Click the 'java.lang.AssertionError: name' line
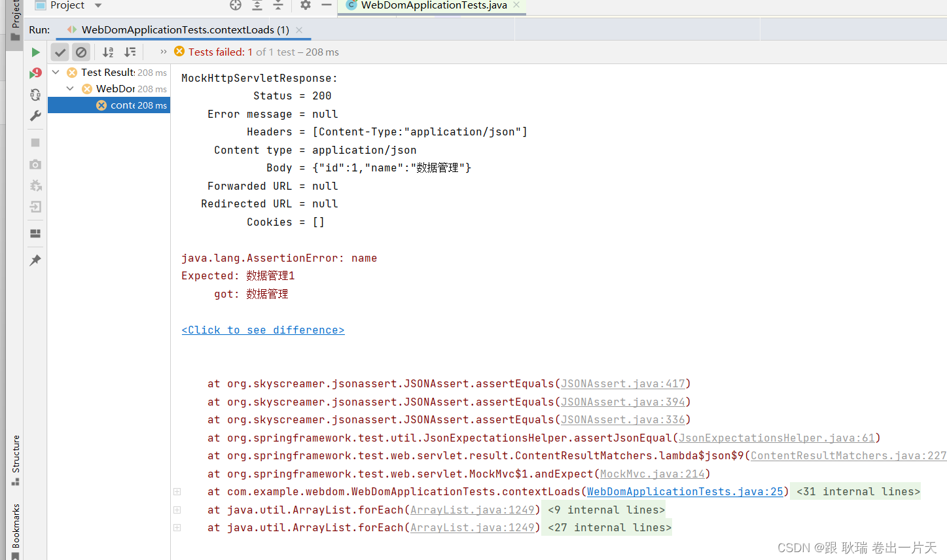This screenshot has height=560, width=947. click(279, 258)
